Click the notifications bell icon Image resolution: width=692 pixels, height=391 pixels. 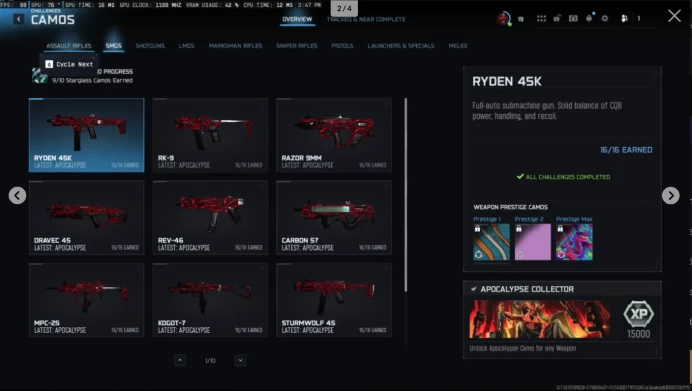(589, 18)
